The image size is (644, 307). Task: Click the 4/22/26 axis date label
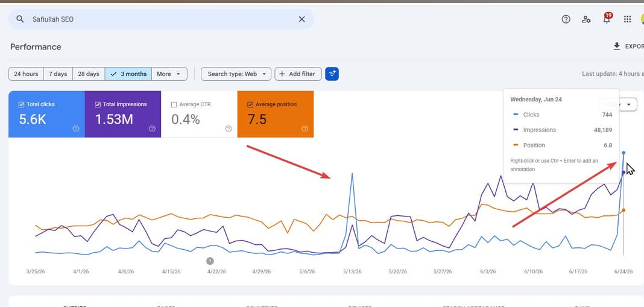pyautogui.click(x=216, y=271)
